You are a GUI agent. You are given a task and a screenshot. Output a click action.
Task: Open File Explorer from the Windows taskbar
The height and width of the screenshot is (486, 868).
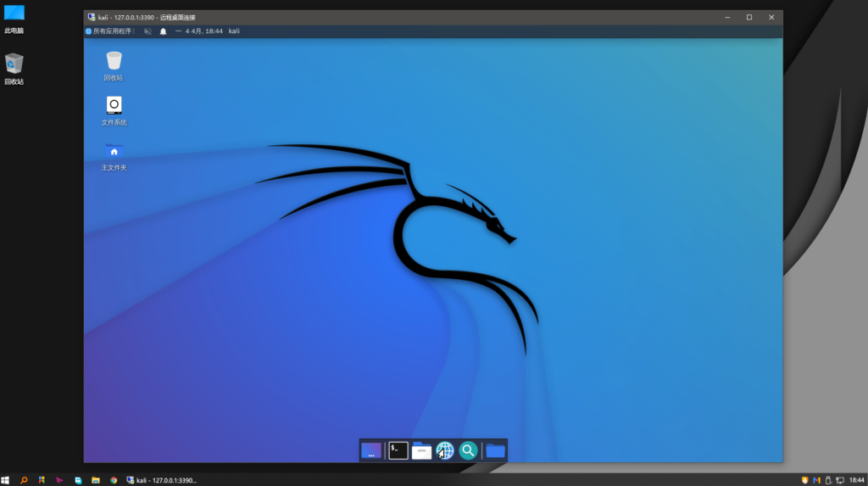96,479
